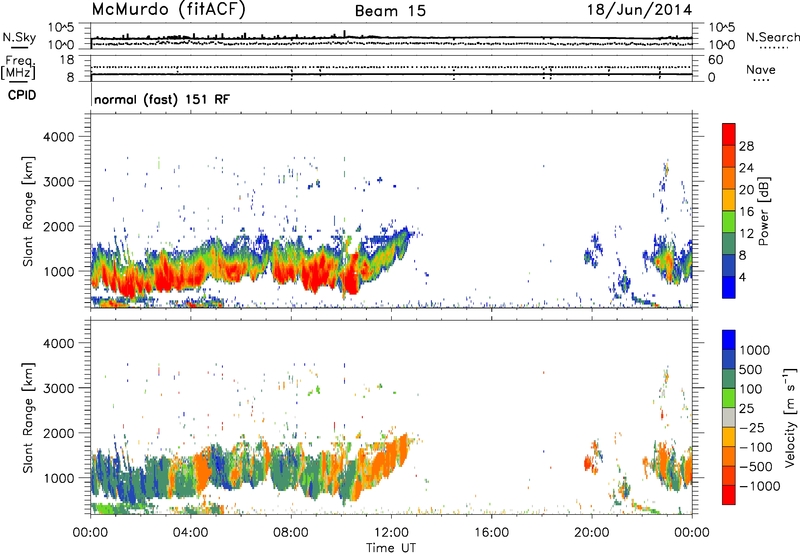Click the Power [dB] colorbar title
Screen dimensions: 800x554
pyautogui.click(x=764, y=211)
